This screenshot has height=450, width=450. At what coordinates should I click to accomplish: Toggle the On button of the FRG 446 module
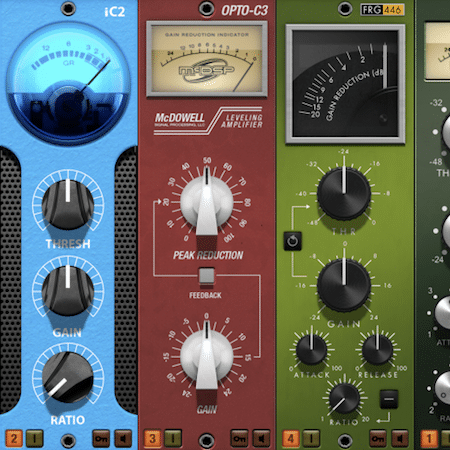(x=378, y=438)
